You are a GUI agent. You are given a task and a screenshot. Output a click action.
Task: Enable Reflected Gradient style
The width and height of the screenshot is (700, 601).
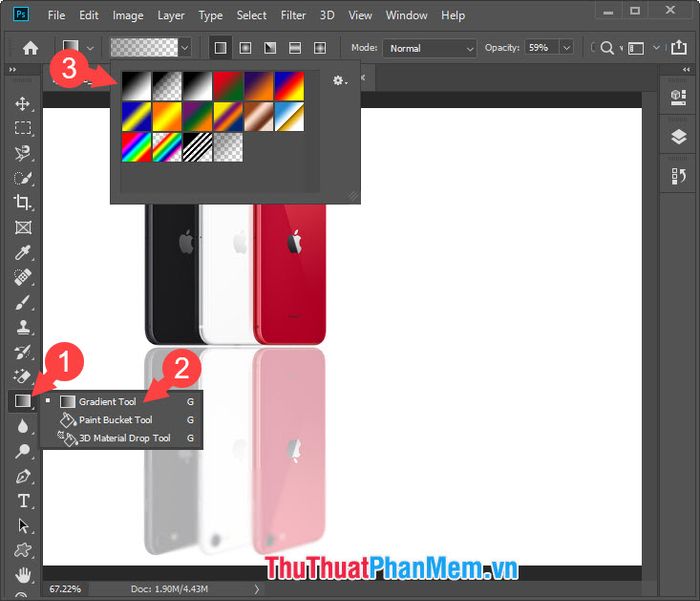[295, 48]
